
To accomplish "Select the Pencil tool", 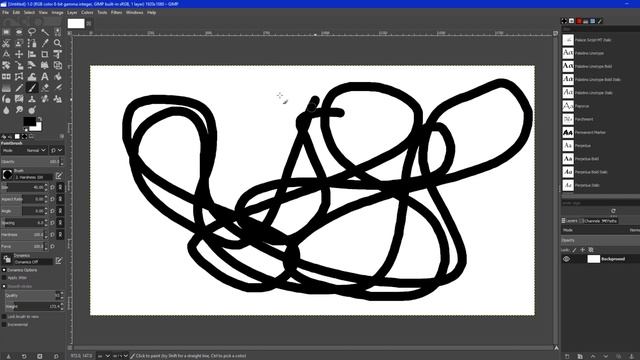I will 19,87.
